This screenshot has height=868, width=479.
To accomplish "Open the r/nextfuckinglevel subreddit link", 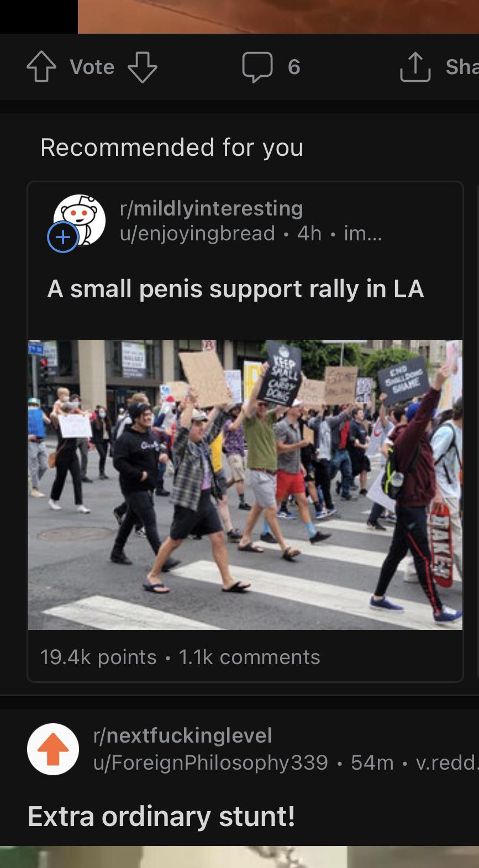I will (x=183, y=735).
